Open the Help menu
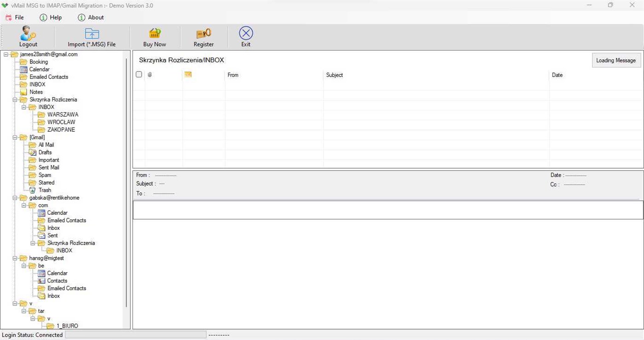The height and width of the screenshot is (340, 644). pos(51,18)
